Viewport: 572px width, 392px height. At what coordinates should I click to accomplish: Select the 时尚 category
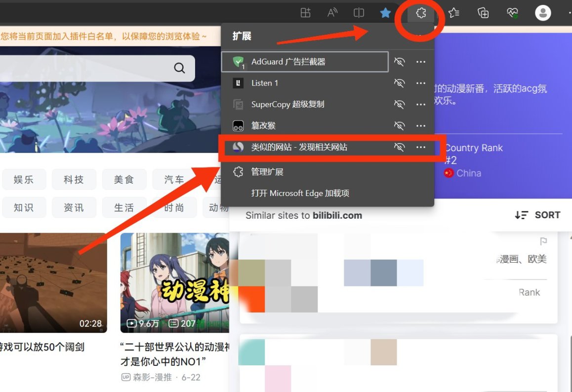point(174,207)
